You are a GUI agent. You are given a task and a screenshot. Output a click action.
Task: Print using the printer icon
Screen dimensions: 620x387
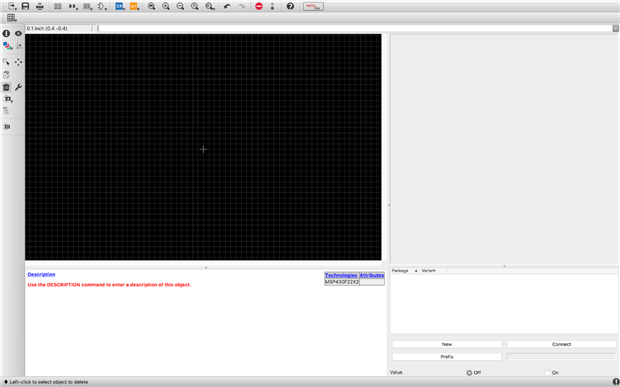point(40,6)
